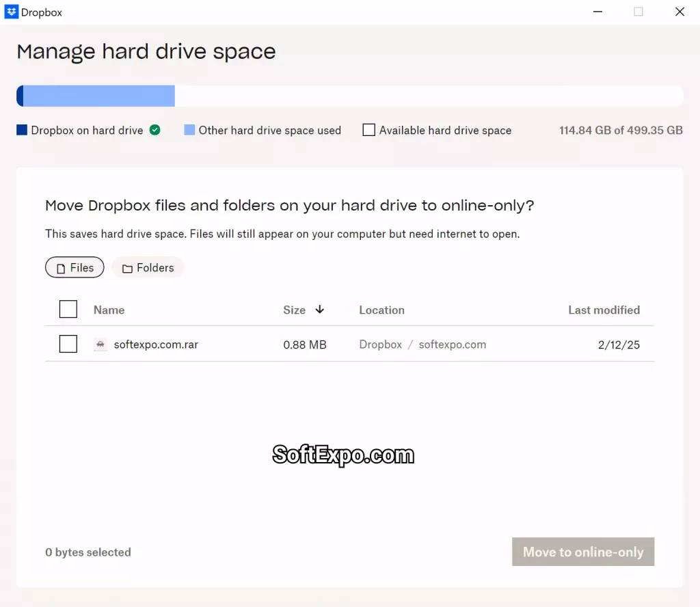Sort by the Name column header
Screen dimensions: 700x607
pos(109,310)
